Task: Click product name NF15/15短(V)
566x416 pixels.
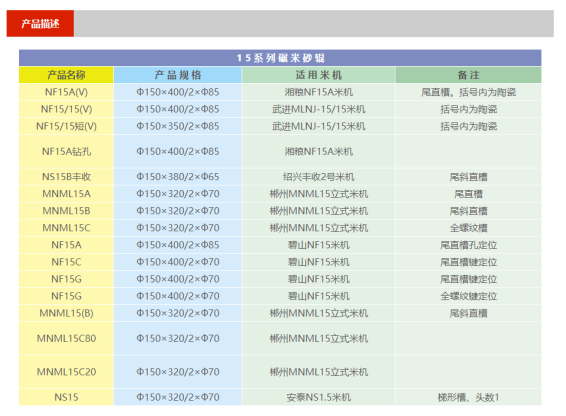Action: tap(66, 126)
